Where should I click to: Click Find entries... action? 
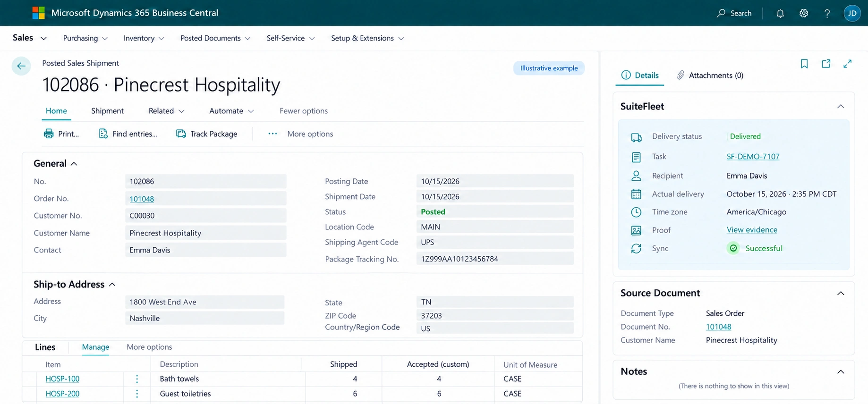point(128,134)
